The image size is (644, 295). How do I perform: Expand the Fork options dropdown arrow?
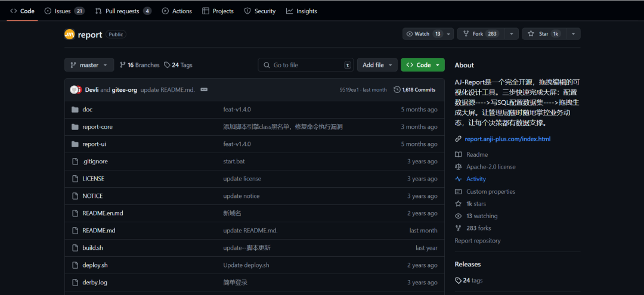click(512, 34)
